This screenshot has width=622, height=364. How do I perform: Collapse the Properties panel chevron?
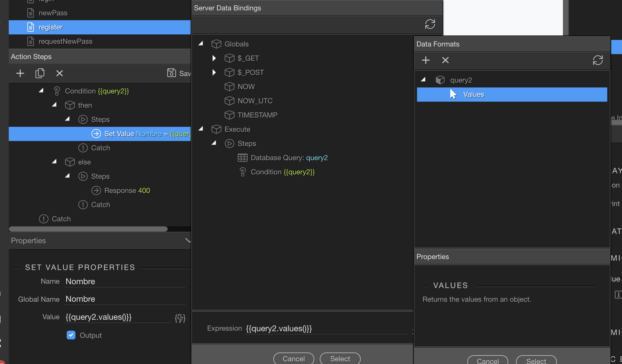pyautogui.click(x=188, y=240)
